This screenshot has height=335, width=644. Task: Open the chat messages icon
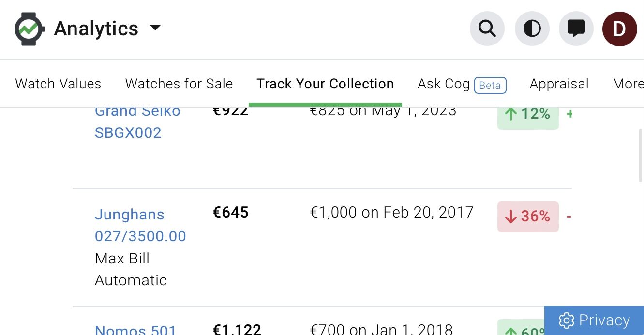pos(576,29)
